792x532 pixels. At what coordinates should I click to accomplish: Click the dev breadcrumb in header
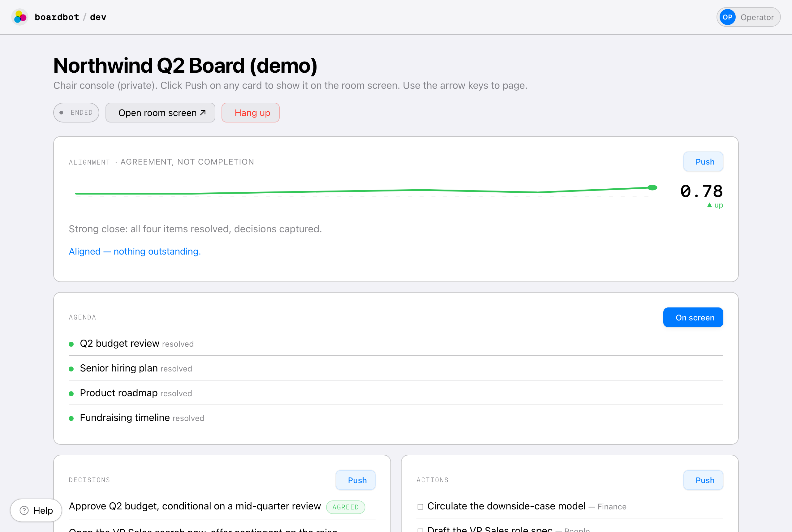[x=98, y=17]
